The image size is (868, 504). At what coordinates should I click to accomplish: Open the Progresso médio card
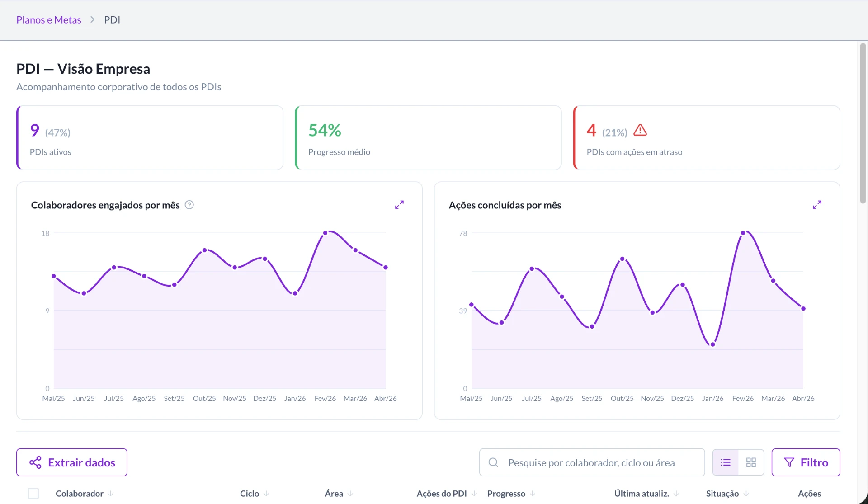428,138
